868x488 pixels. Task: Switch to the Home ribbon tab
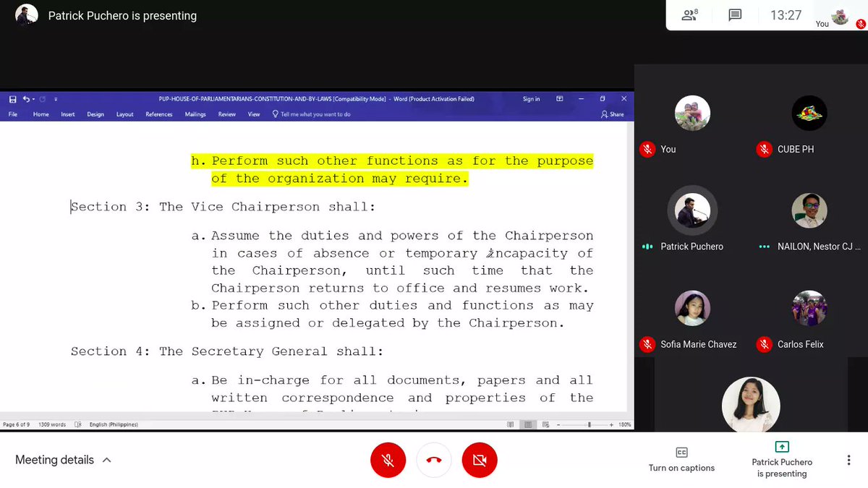(41, 114)
